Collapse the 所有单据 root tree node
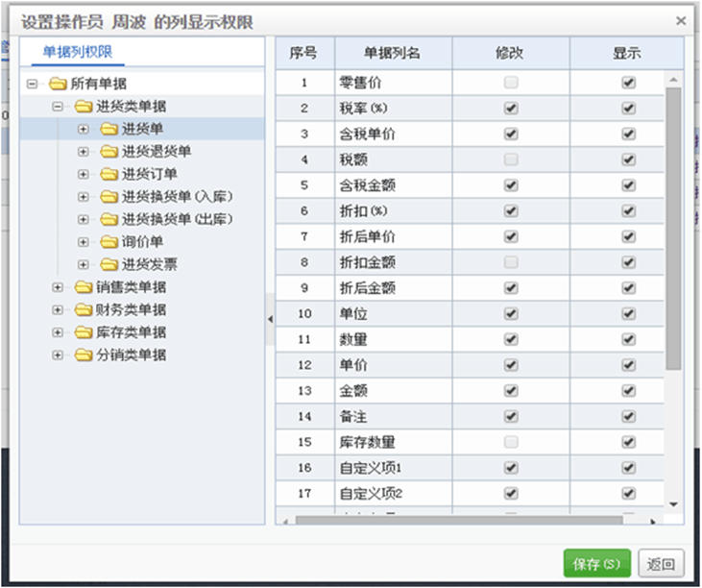702x588 pixels. pyautogui.click(x=33, y=85)
